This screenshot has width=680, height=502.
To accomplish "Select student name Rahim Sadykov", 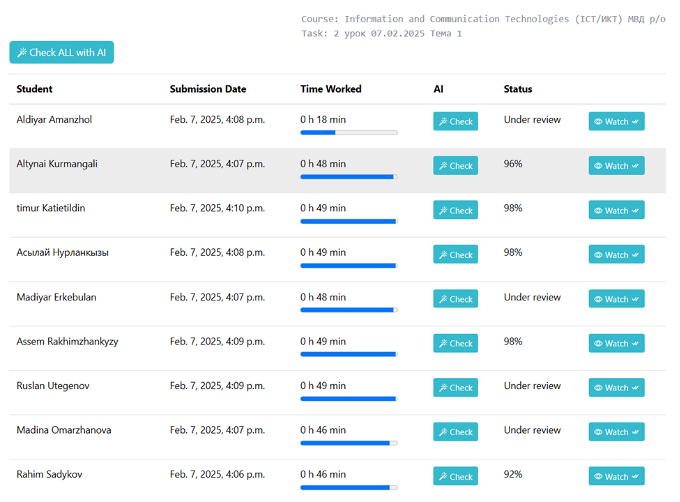I will click(49, 474).
